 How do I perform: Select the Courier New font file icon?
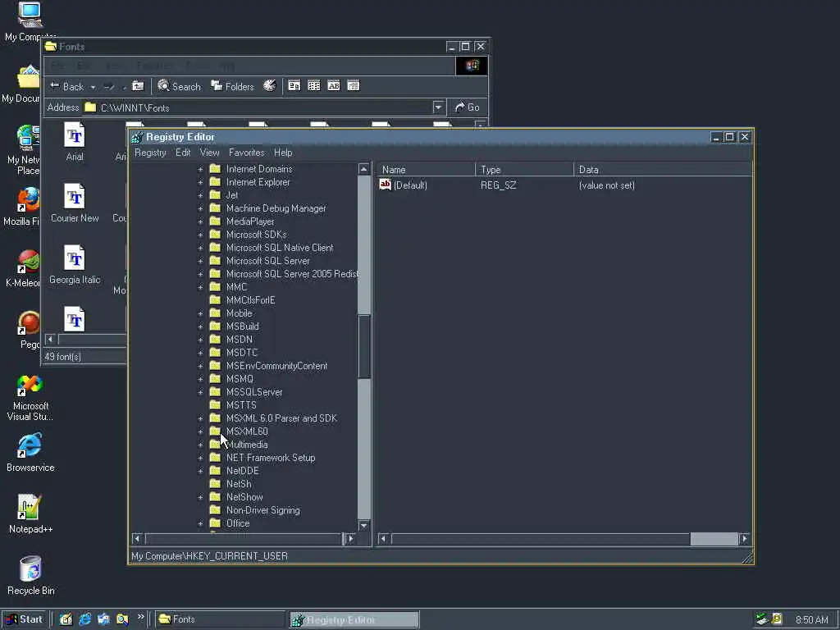click(75, 196)
